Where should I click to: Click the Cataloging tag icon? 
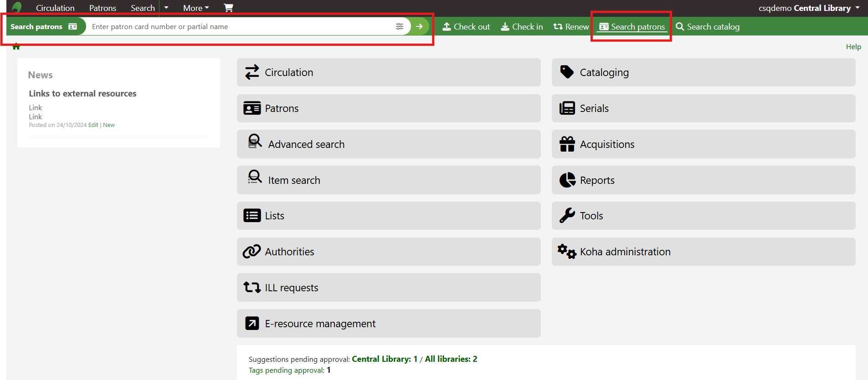point(567,72)
